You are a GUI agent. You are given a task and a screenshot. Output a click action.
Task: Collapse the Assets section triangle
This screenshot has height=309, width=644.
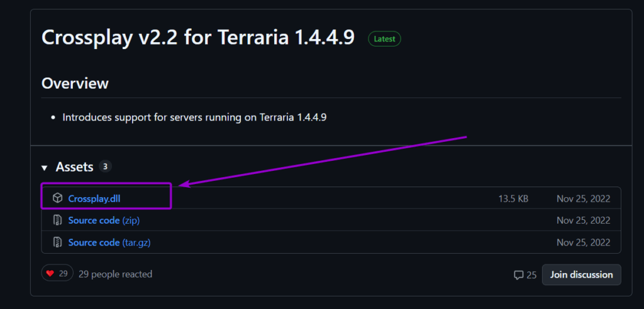[x=45, y=168]
